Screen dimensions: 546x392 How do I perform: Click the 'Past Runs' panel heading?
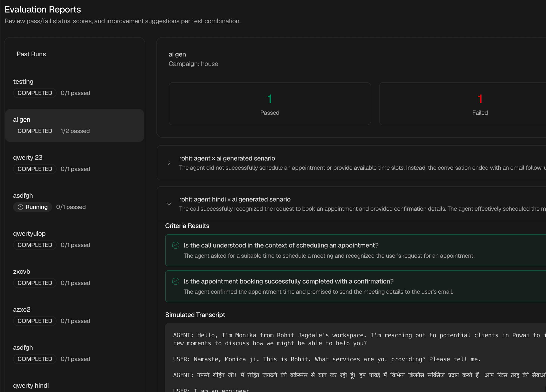(31, 54)
